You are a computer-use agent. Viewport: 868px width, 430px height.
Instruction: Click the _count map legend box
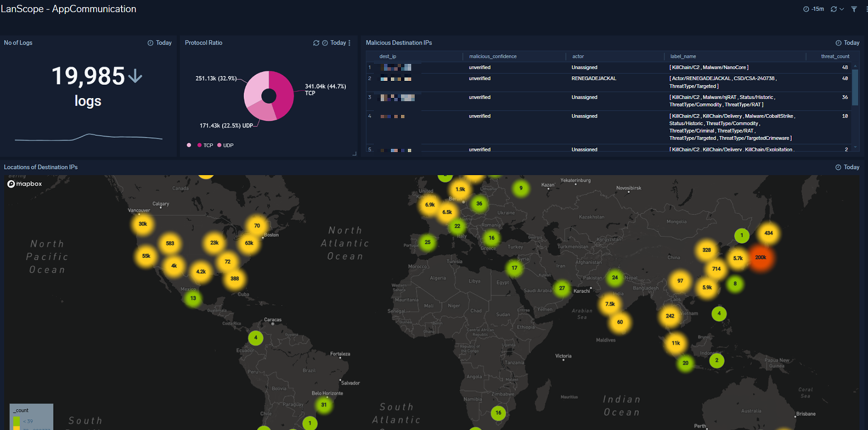[31, 417]
